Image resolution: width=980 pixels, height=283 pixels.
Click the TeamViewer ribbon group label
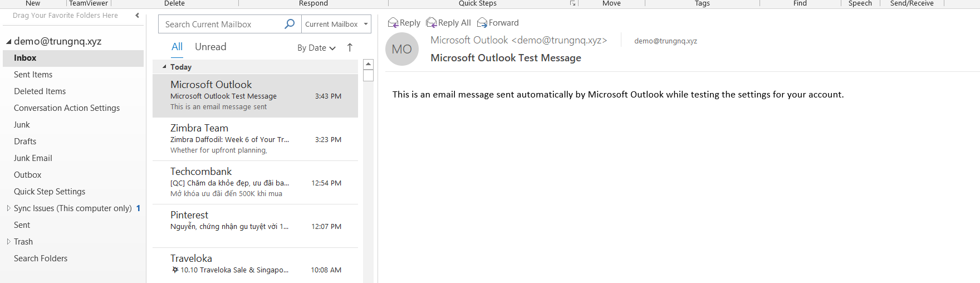coord(89,3)
